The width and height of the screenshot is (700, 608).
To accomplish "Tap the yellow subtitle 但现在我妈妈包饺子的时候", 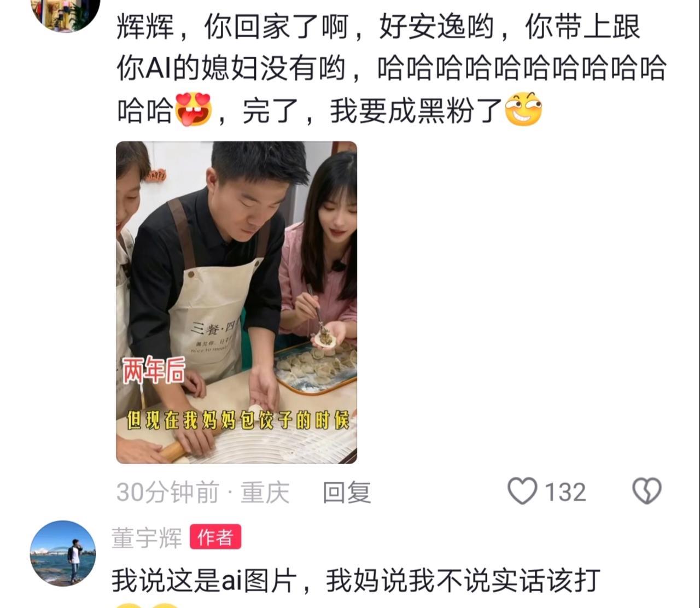I will pos(238,421).
